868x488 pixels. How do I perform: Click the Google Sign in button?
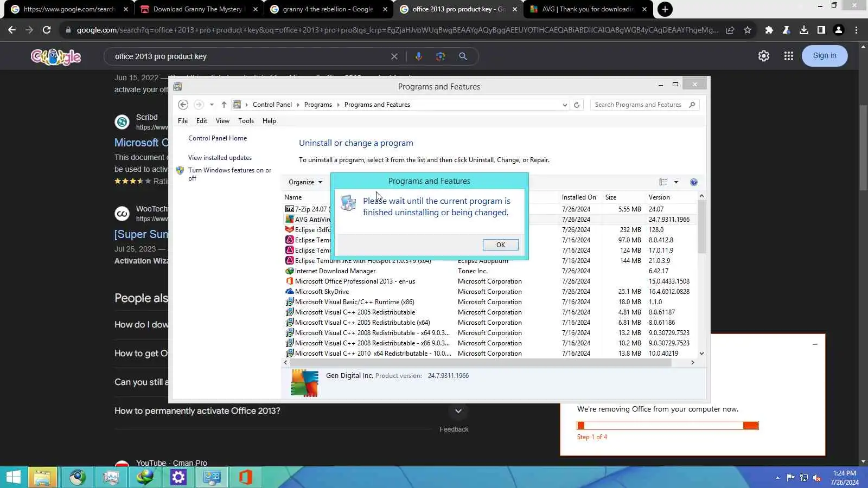pos(825,56)
